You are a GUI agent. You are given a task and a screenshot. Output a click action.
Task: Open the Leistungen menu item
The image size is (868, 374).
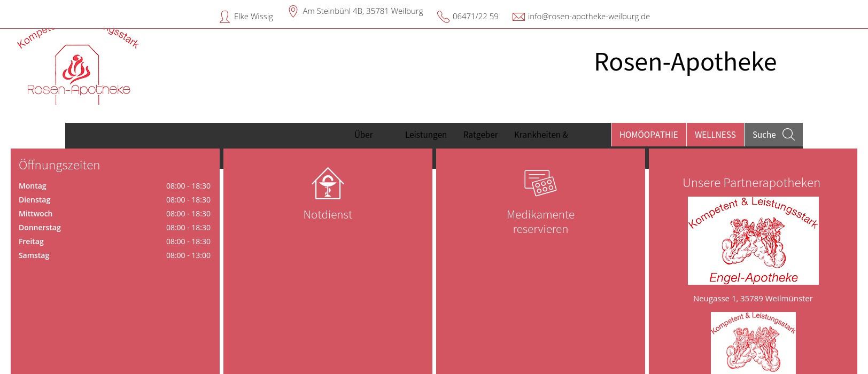pyautogui.click(x=426, y=135)
